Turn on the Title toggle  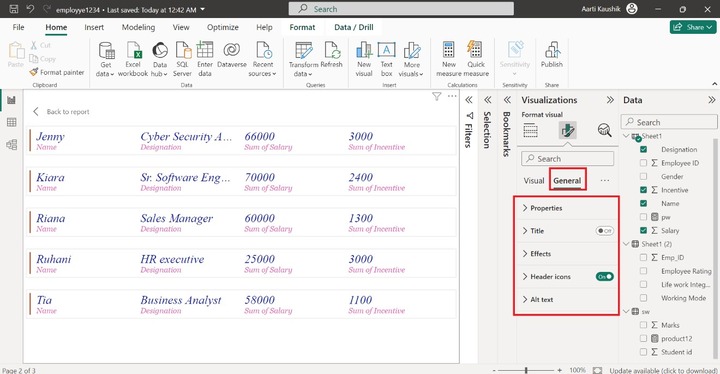point(604,231)
